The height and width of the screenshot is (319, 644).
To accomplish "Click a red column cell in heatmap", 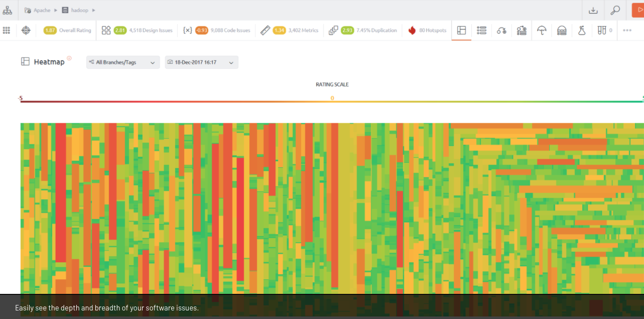I will (60, 191).
